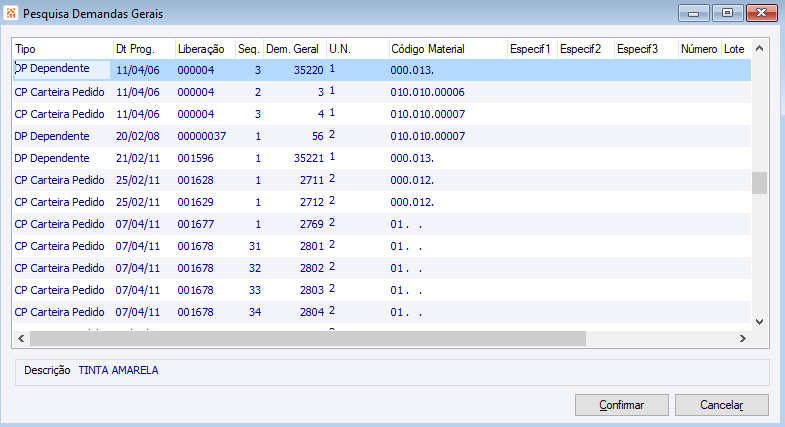This screenshot has height=427, width=785.
Task: Sort by the Liberação column header
Action: (x=205, y=49)
